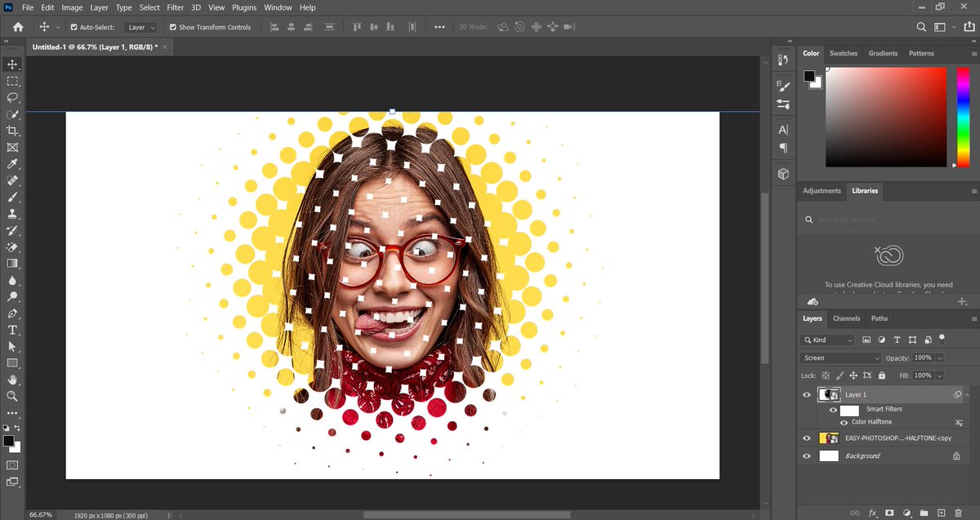Open the Screen blend mode dropdown

[x=841, y=358]
